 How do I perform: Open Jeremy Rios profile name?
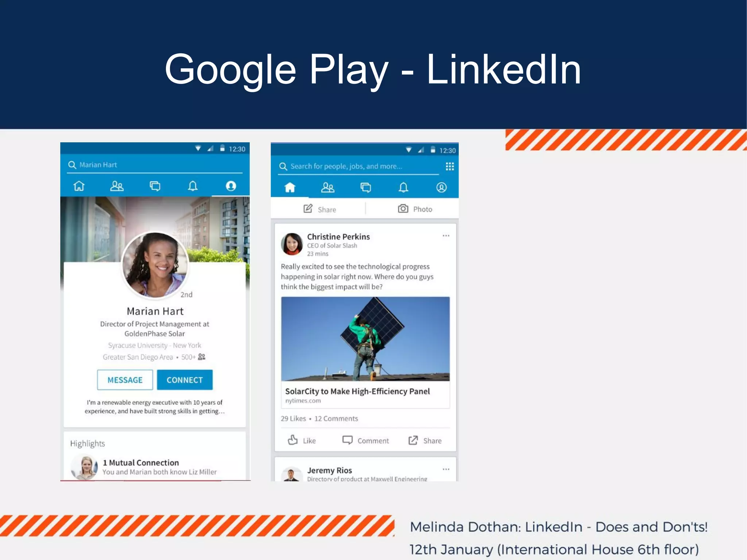pos(329,470)
